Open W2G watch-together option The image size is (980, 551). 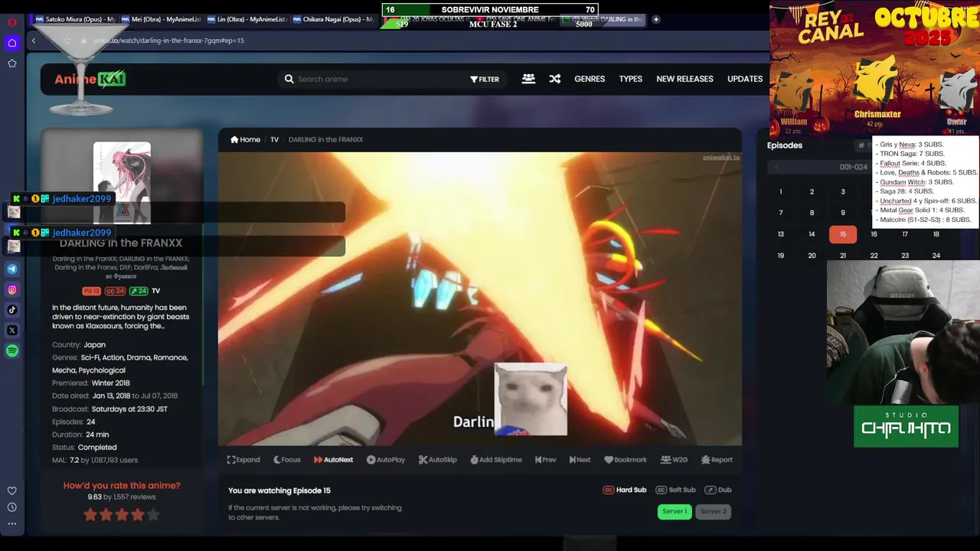coord(675,460)
